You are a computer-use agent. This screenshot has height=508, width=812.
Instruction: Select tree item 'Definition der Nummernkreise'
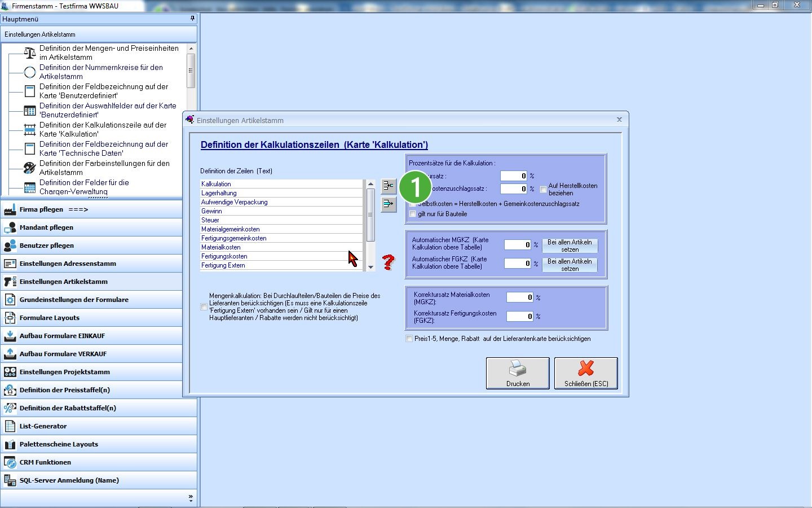click(x=101, y=72)
